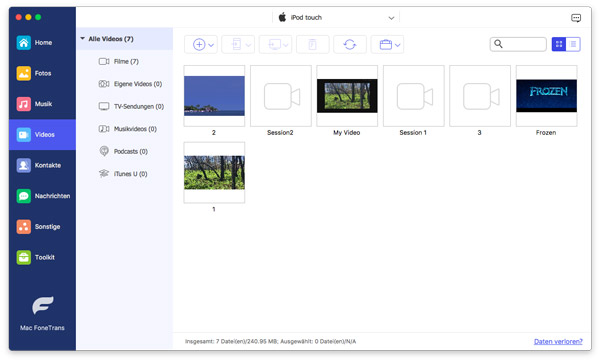Select video thumbnail named 1
This screenshot has height=361, width=600.
[x=214, y=173]
